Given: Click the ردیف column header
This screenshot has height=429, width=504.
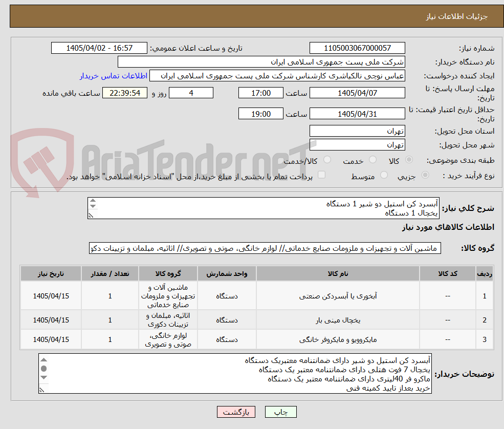Looking at the screenshot, I should 485,274.
